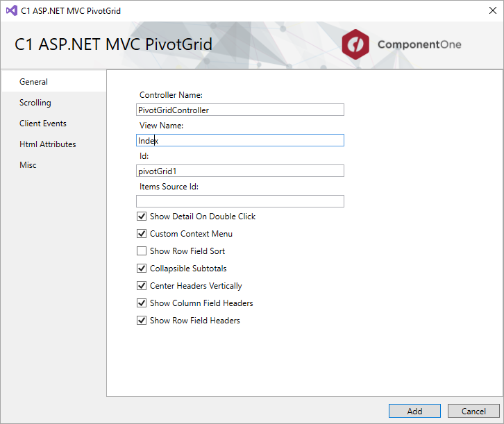Uncheck Show Column Field Headers
This screenshot has height=424, width=504.
point(142,303)
